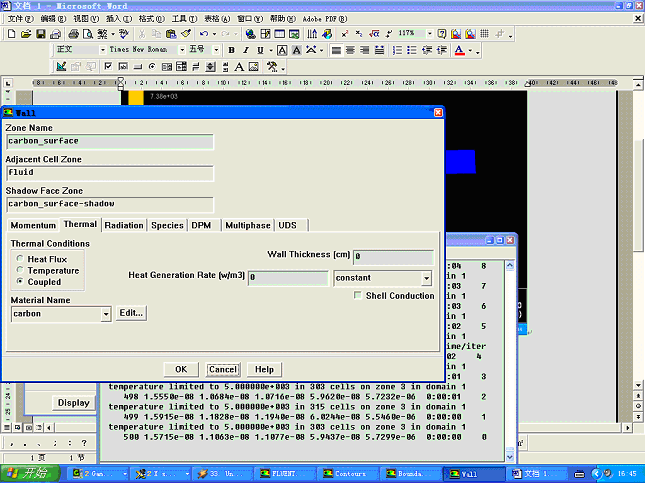Image resolution: width=645 pixels, height=484 pixels.
Task: Open the Times New Roman font dropdown
Action: click(x=182, y=50)
